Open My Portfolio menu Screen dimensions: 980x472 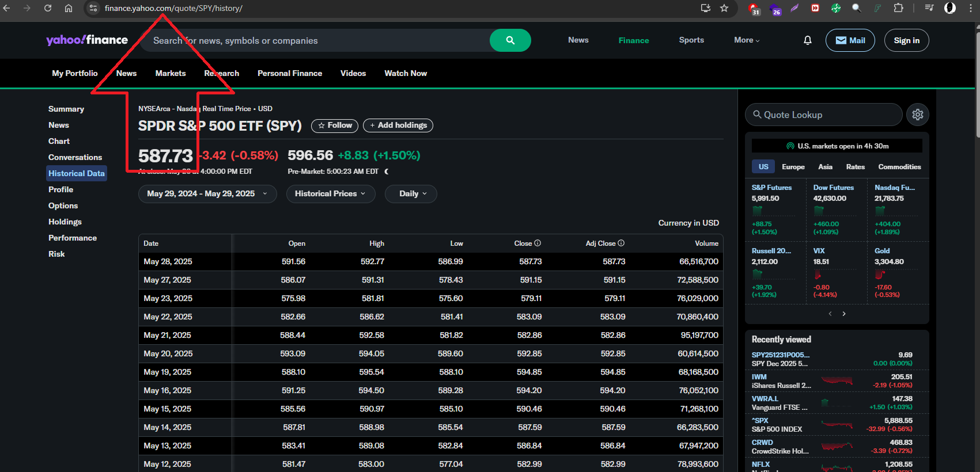tap(75, 73)
